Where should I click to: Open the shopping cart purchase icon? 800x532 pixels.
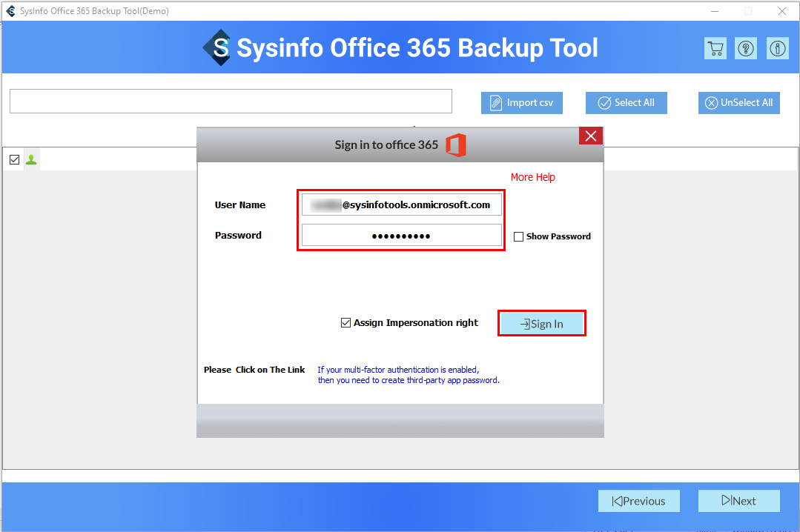(715, 48)
